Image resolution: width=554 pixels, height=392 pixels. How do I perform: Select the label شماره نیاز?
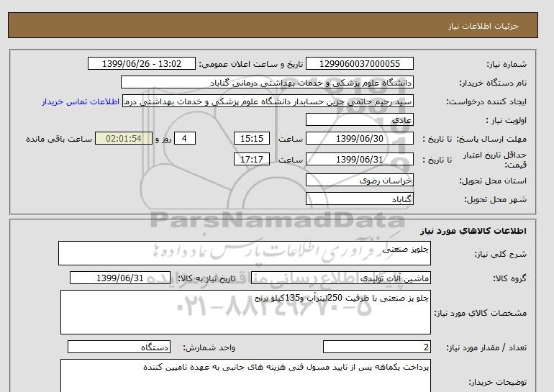click(x=507, y=64)
